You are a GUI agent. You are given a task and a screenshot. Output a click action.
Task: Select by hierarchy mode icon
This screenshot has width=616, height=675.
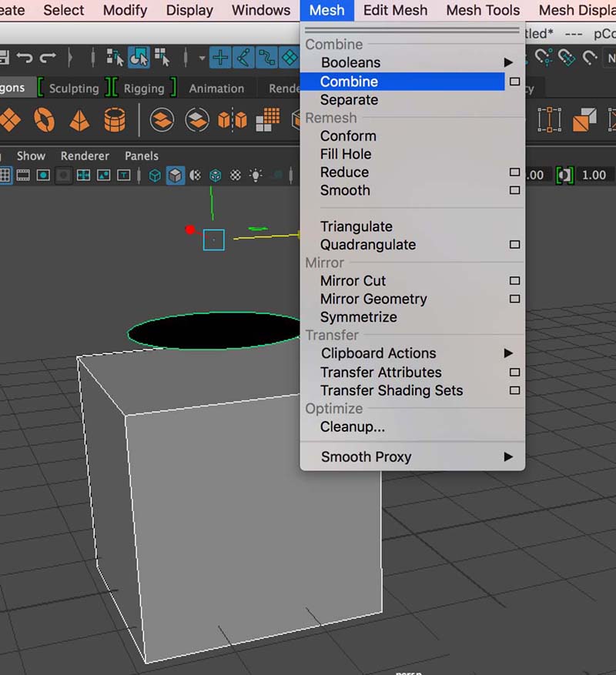point(115,57)
